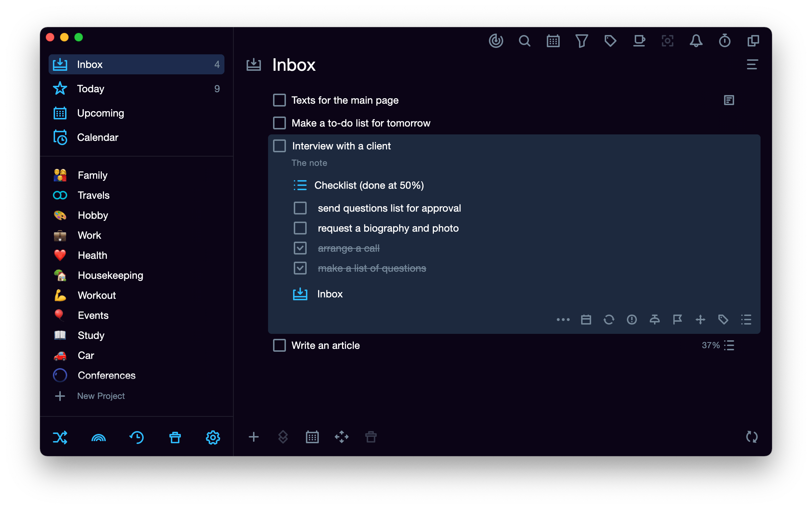
Task: Open the calendar icon in top toolbar
Action: [x=553, y=41]
